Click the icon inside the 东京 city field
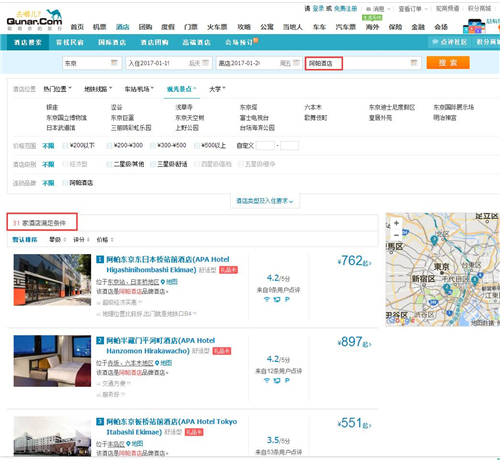500x460 pixels. pyautogui.click(x=114, y=63)
